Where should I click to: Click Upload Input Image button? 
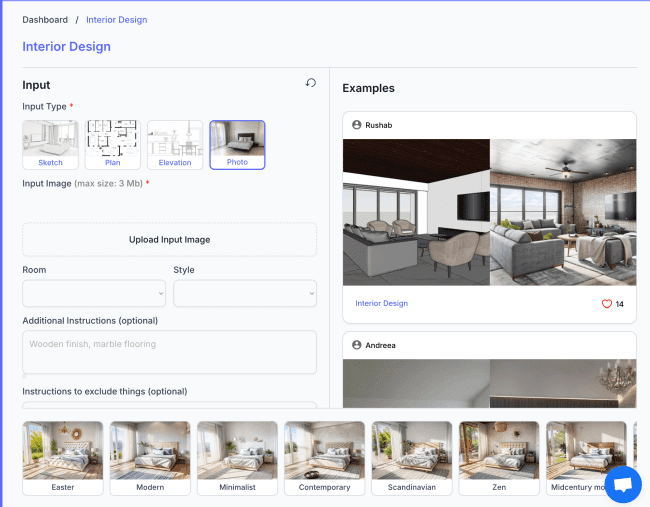click(169, 240)
